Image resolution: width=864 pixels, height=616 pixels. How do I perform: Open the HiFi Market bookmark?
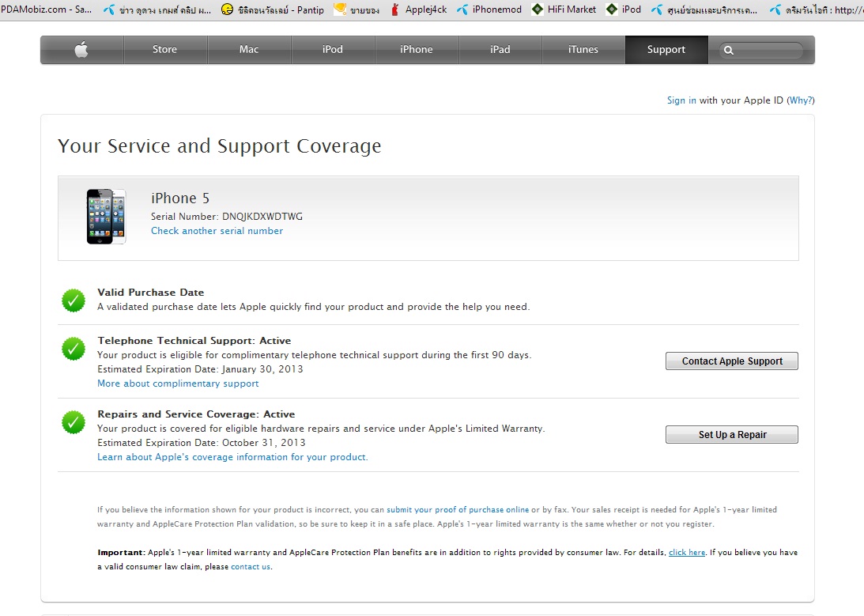pos(564,9)
